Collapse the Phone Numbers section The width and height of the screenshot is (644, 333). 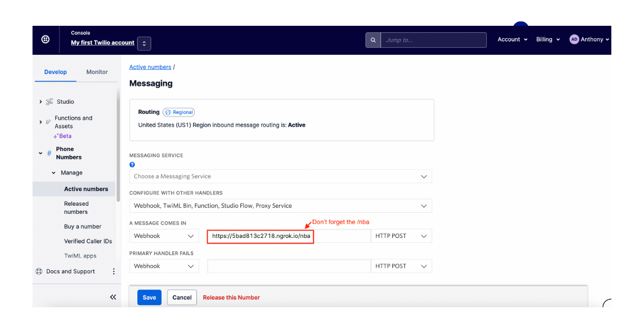[40, 154]
